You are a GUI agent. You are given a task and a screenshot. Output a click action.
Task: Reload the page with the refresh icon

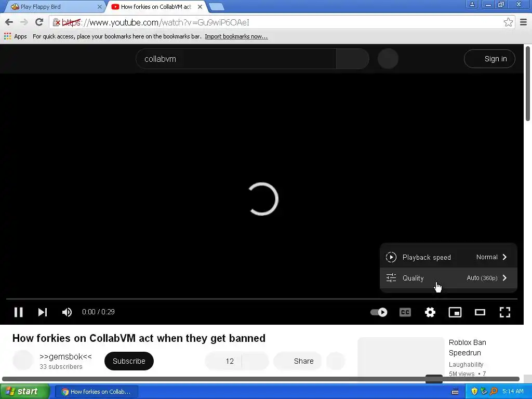(x=39, y=22)
